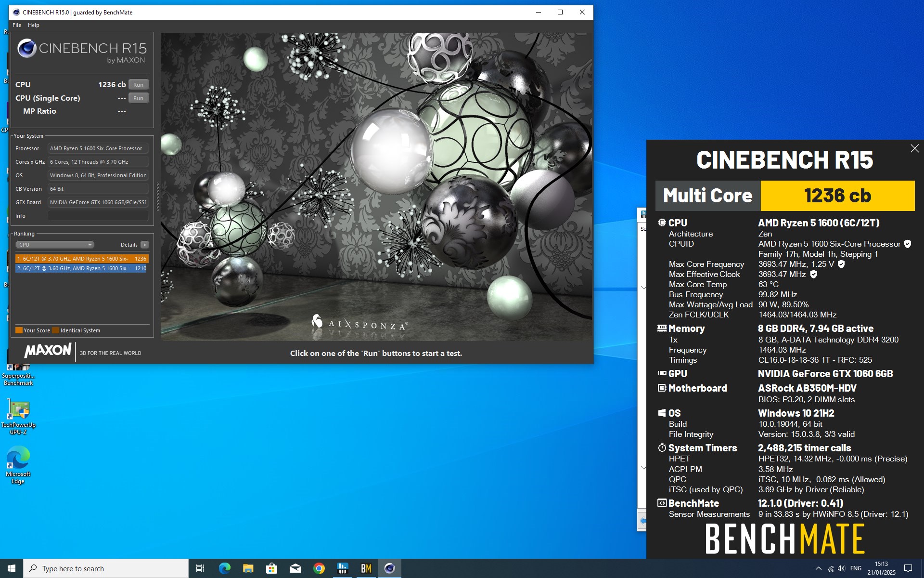The image size is (924, 578).
Task: Click the Max Effective Clock shield icon
Action: pos(814,274)
